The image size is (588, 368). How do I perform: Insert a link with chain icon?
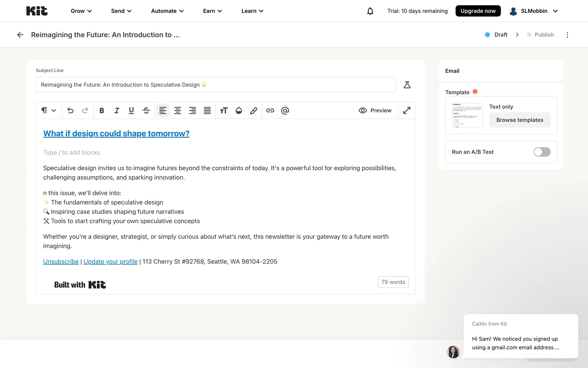click(x=270, y=110)
